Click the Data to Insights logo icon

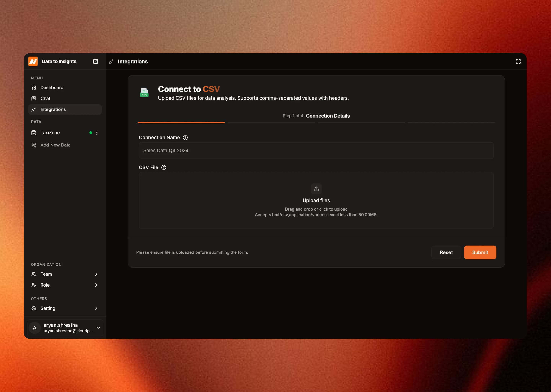(x=33, y=61)
